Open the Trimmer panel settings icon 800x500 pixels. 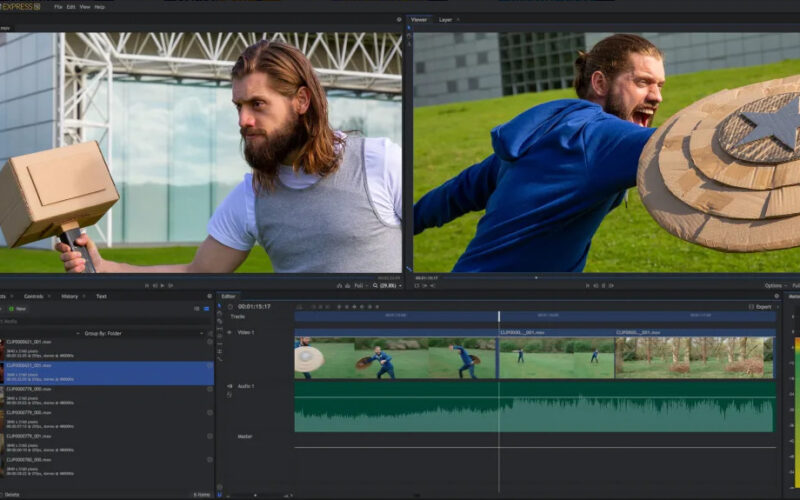click(399, 19)
